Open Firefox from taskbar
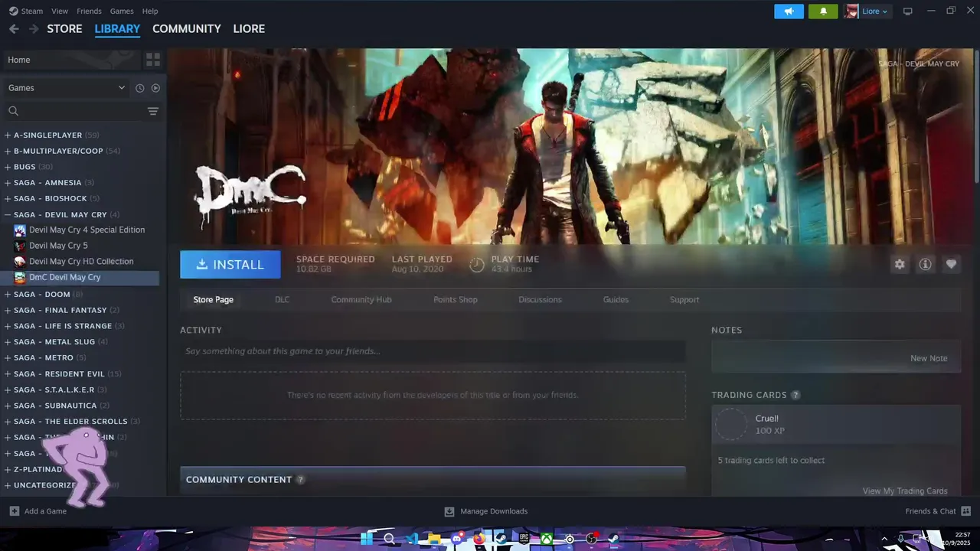 click(x=479, y=539)
